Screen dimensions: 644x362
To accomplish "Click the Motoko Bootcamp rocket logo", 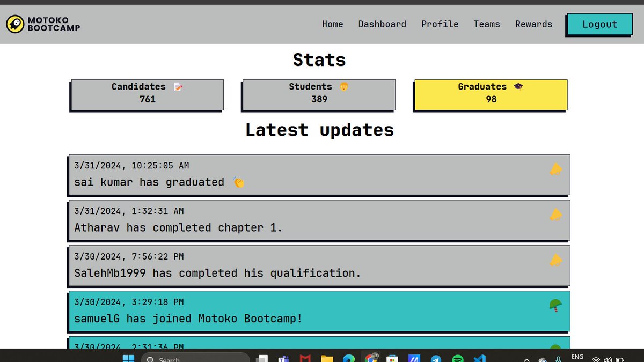I will tap(15, 24).
